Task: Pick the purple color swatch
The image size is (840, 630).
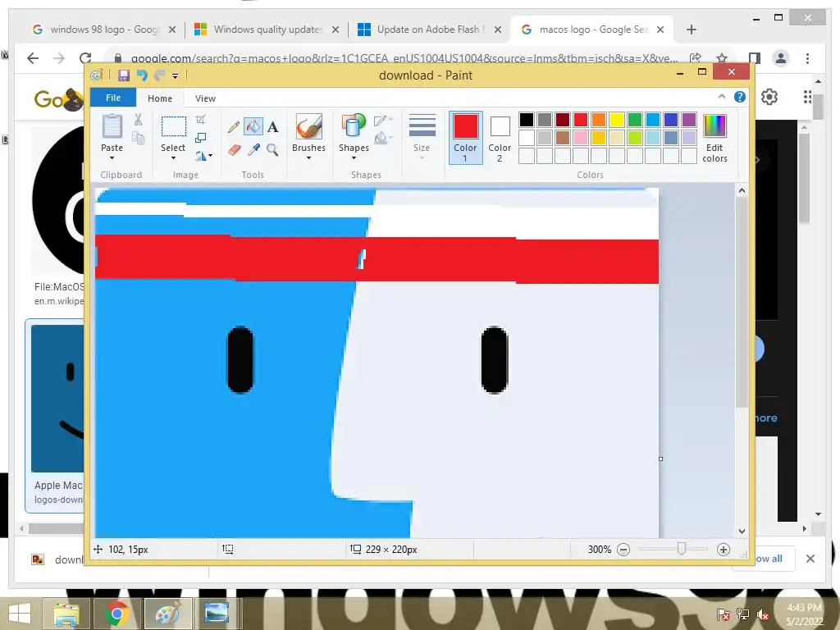Action: click(689, 120)
